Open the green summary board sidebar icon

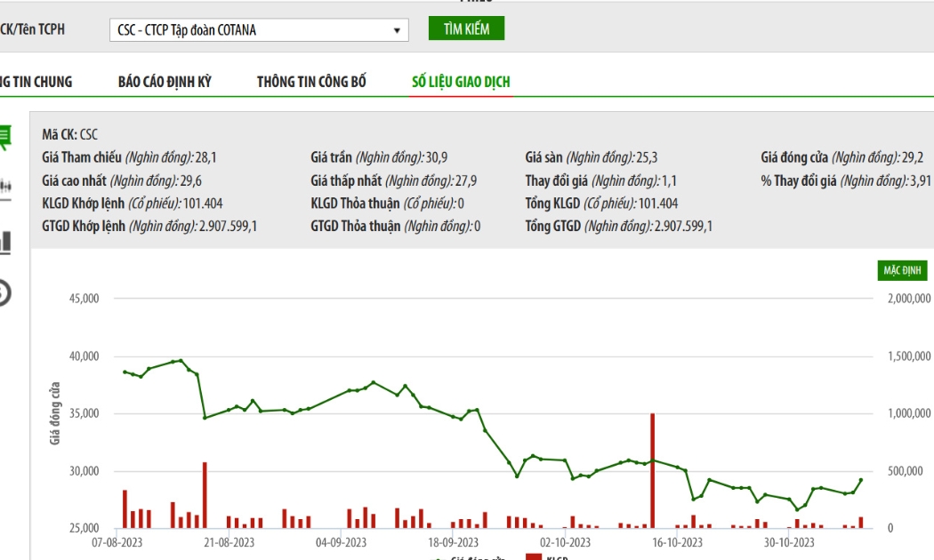[4, 137]
